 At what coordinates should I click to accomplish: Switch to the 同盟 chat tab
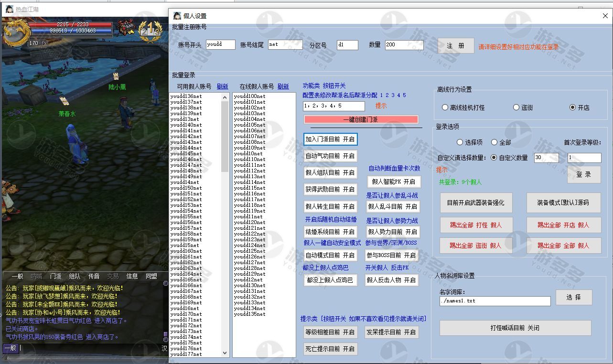click(151, 276)
